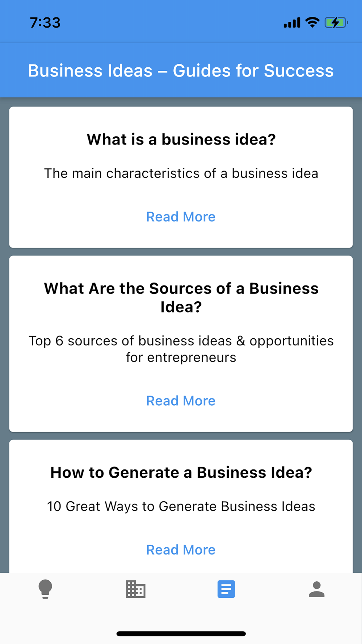
Task: Tap the gray background between the first two cards
Action: (181, 252)
